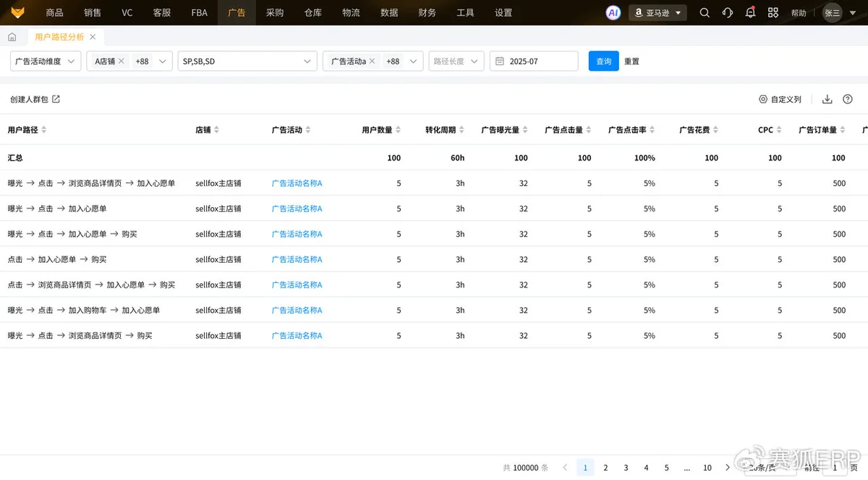868x480 pixels.
Task: Open the SP,SB,SD ad type dropdown
Action: [247, 62]
